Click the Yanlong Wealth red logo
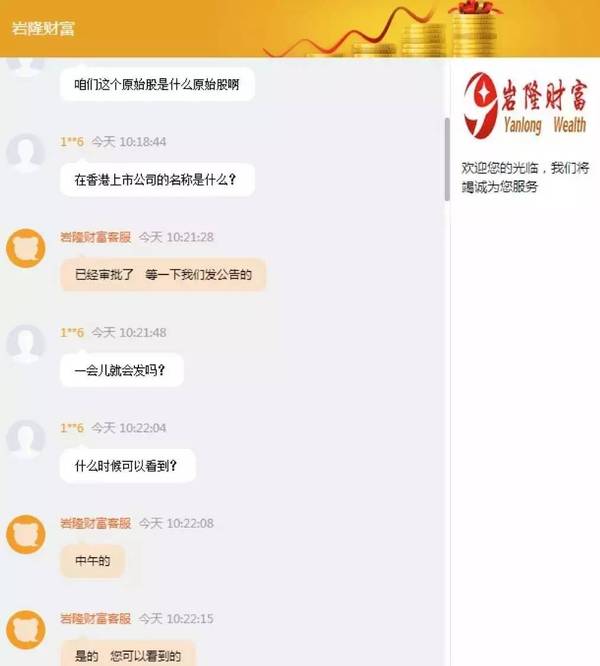 pos(525,105)
